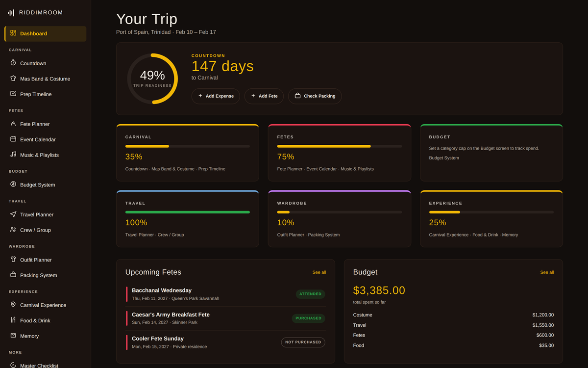Screen dimensions: 588x368
Task: Click See all in Upcoming Fetes
Action: tap(319, 272)
